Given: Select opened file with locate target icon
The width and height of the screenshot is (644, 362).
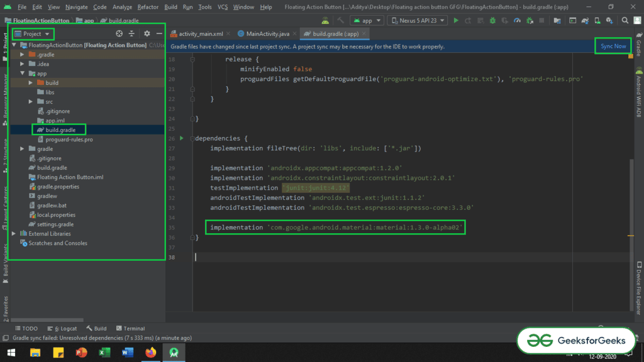Looking at the screenshot, I should pyautogui.click(x=119, y=33).
